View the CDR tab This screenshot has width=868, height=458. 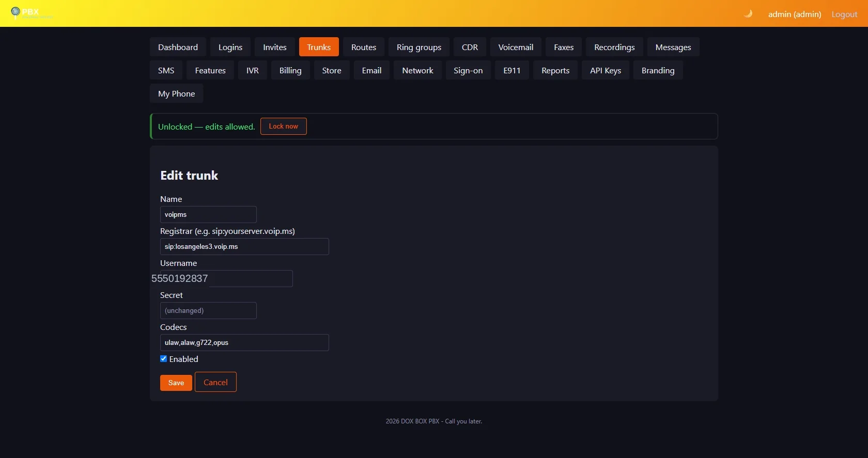[x=470, y=47]
